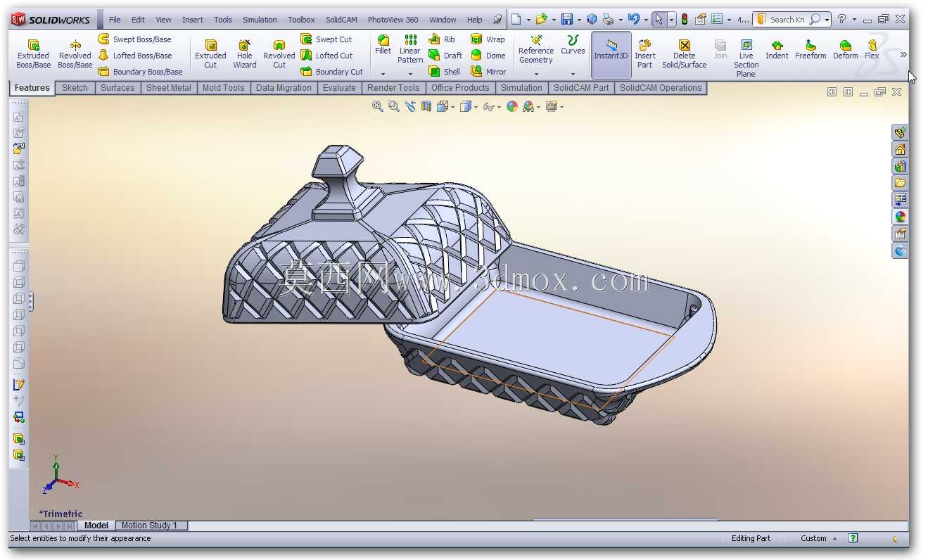Choose Swept Cut
The width and height of the screenshot is (928, 560).
tap(326, 39)
